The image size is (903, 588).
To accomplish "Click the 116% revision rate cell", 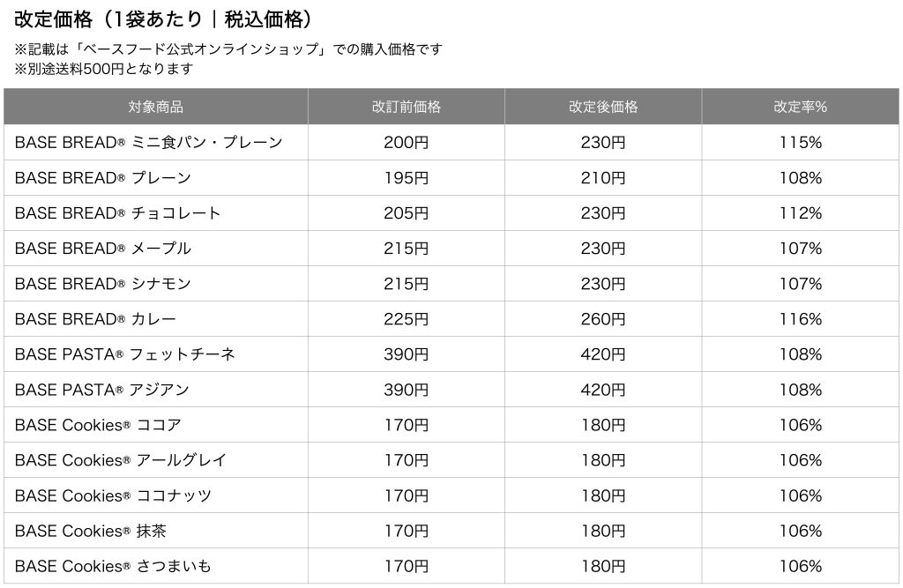I will 801,319.
